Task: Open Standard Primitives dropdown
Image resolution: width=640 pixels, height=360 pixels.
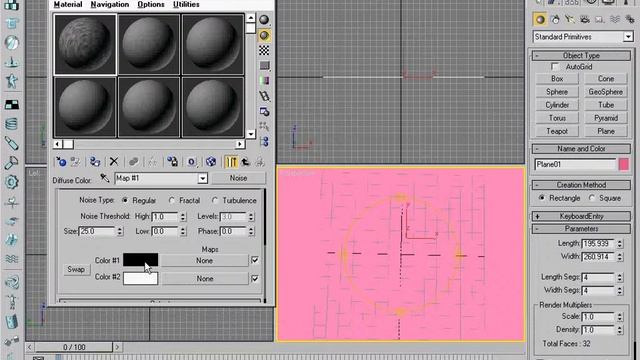Action: pos(628,37)
